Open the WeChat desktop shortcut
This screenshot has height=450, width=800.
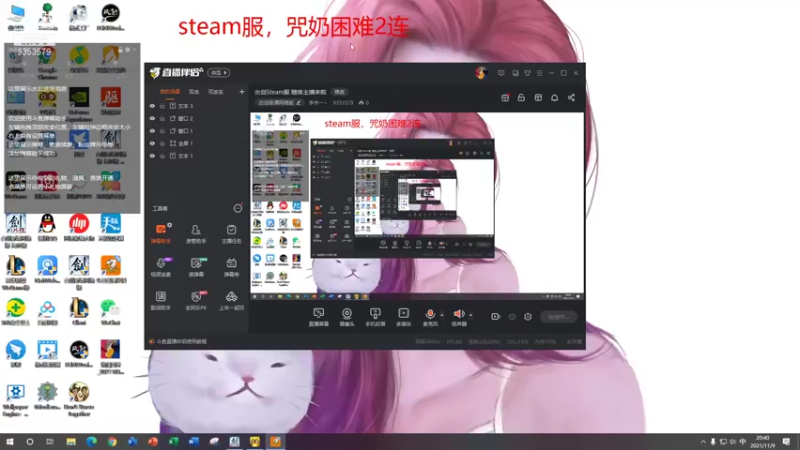[110, 311]
